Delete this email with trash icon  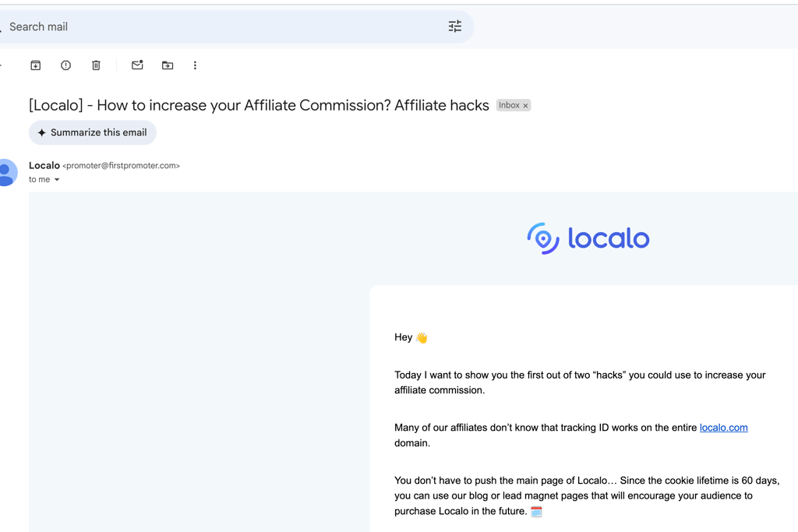click(x=96, y=65)
